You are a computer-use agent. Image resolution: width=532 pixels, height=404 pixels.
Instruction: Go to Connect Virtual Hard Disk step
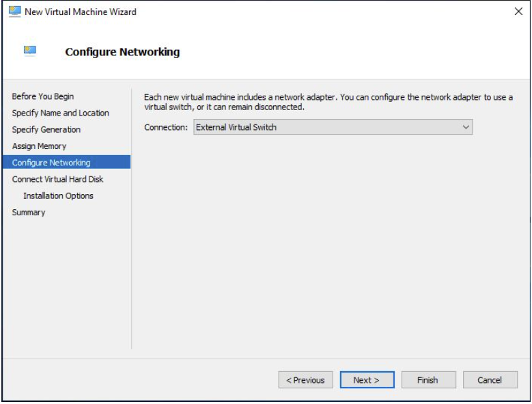pos(57,179)
